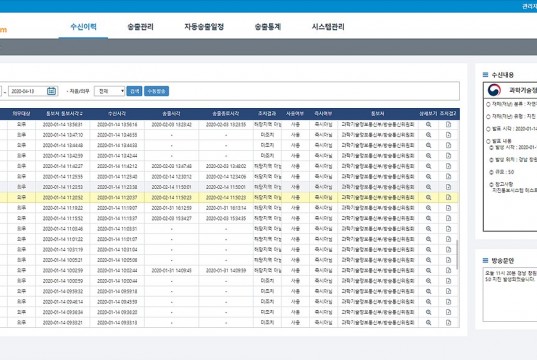This screenshot has height=360, width=537.
Task: Open the magnifier icon in the 11:42:27 row
Action: pos(428,166)
